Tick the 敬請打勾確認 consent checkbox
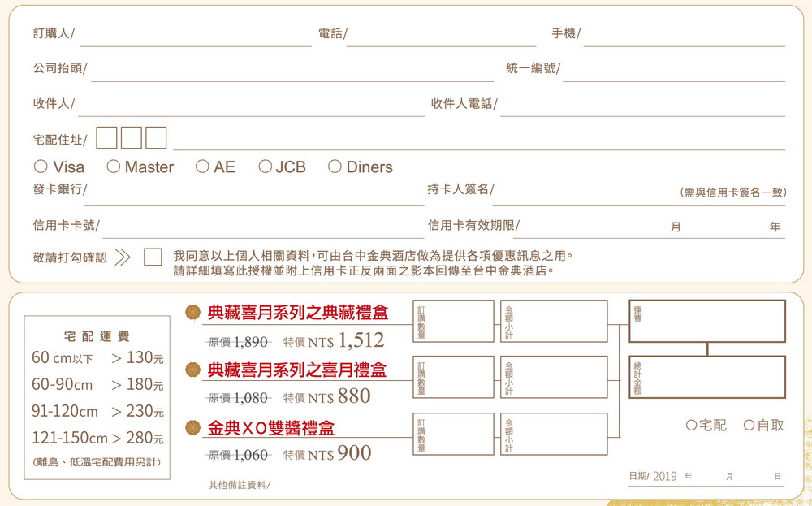This screenshot has height=506, width=812. tap(153, 257)
